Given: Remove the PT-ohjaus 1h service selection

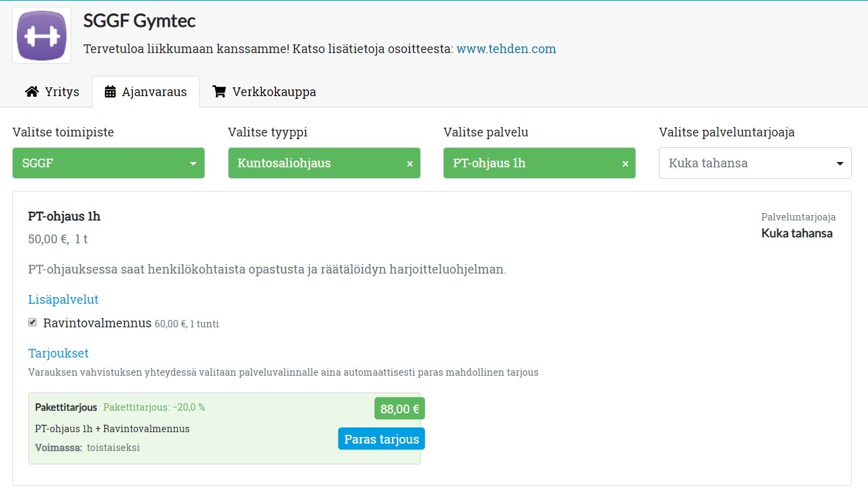Looking at the screenshot, I should (625, 164).
